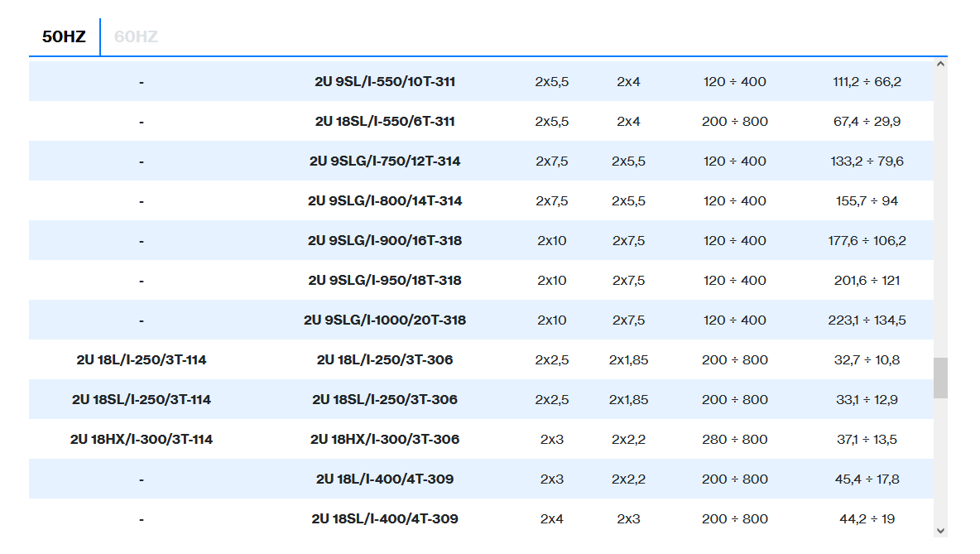Open model 2U 9SLG/I-950/18T-318

point(385,281)
